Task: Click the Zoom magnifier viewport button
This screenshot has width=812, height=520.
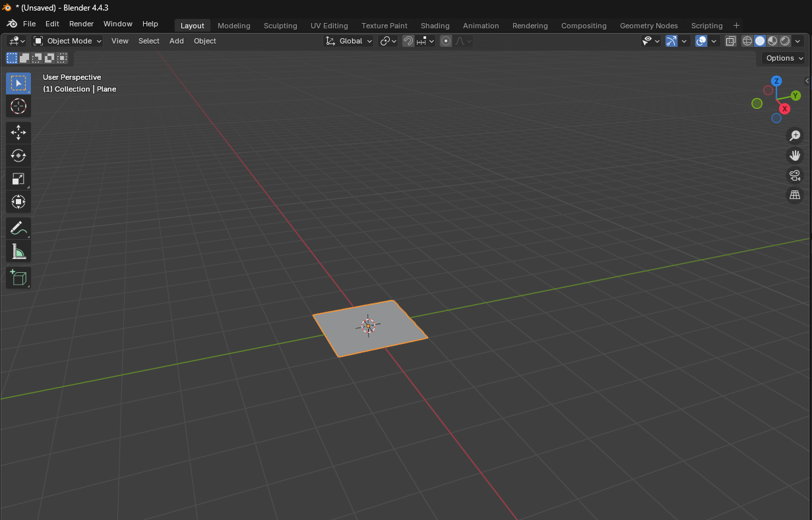Action: click(795, 136)
